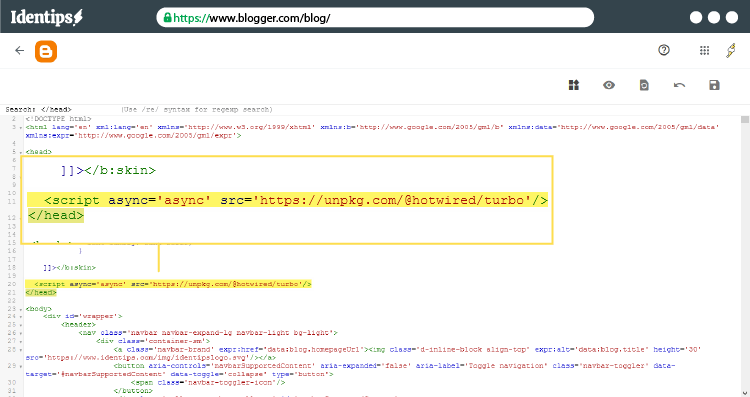The image size is (750, 397).
Task: Click the preview theme eye icon
Action: click(609, 85)
